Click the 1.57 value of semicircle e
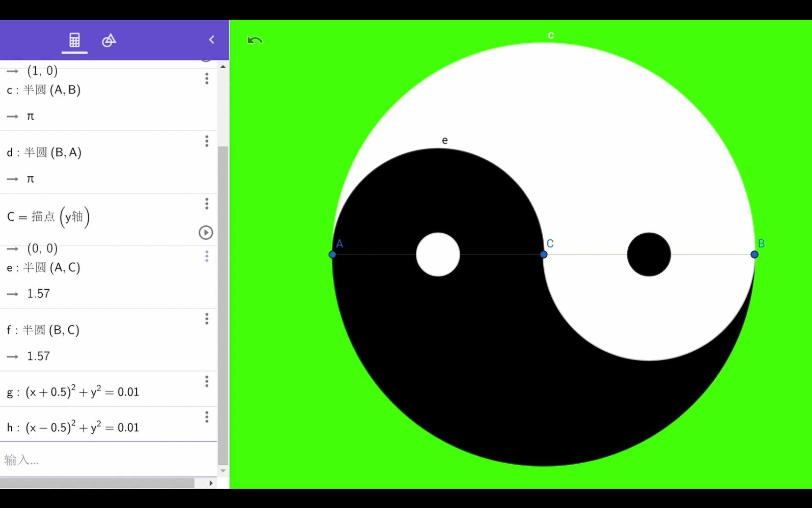The image size is (812, 508). [38, 294]
